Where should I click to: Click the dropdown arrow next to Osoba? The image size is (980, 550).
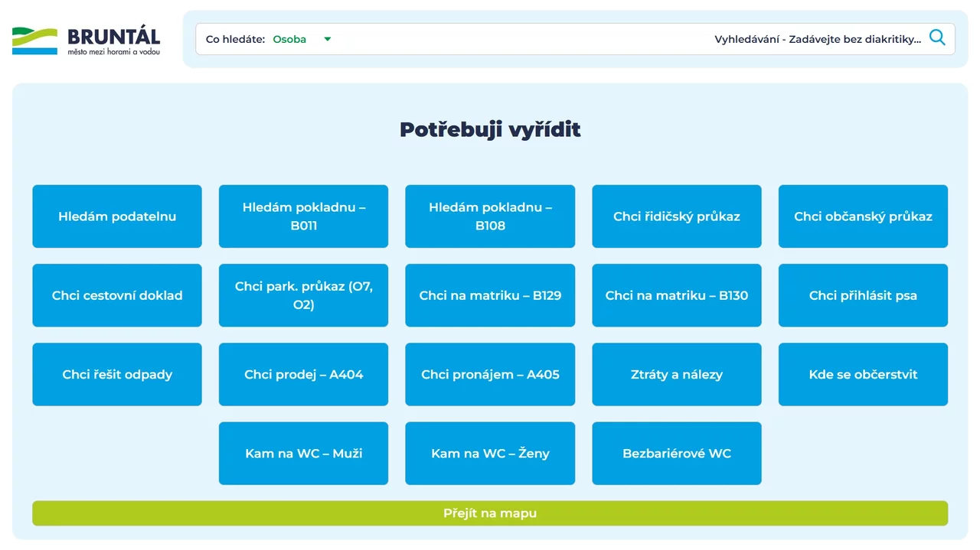pyautogui.click(x=328, y=39)
